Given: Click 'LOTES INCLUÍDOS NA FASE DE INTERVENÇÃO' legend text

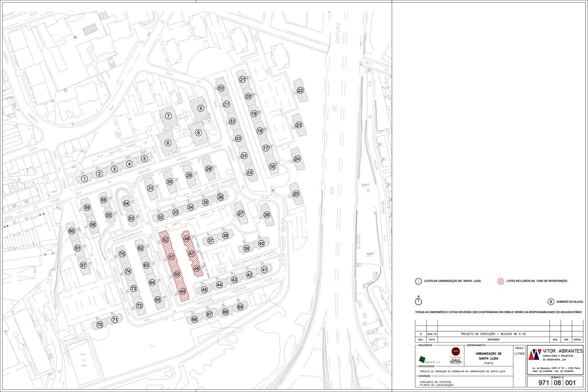Looking at the screenshot, I should point(537,281).
